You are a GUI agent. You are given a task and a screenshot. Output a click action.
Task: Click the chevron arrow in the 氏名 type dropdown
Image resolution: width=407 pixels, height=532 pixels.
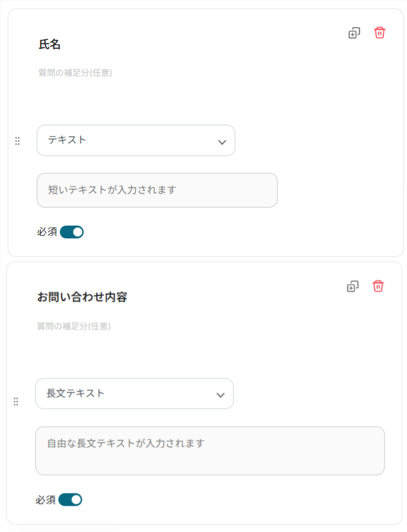click(x=222, y=142)
